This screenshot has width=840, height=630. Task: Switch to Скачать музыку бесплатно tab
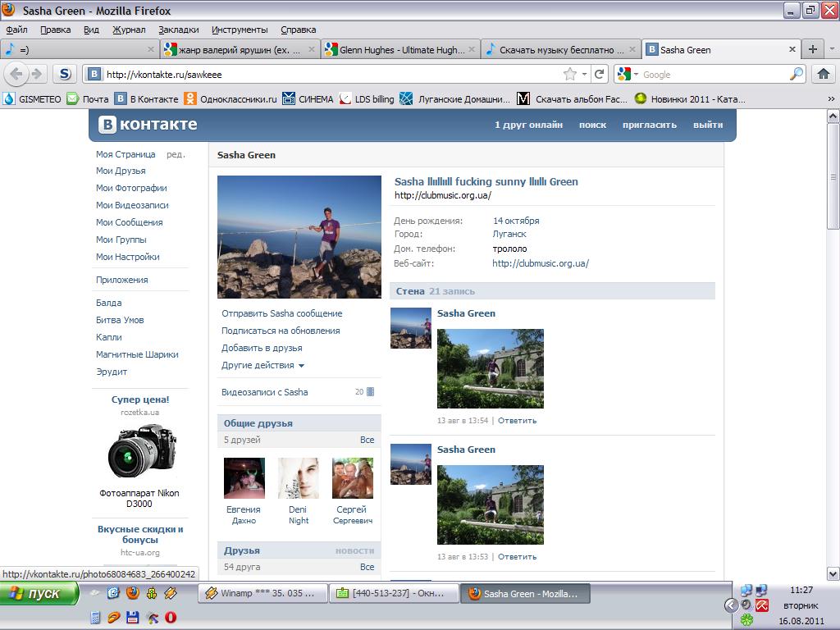point(559,49)
